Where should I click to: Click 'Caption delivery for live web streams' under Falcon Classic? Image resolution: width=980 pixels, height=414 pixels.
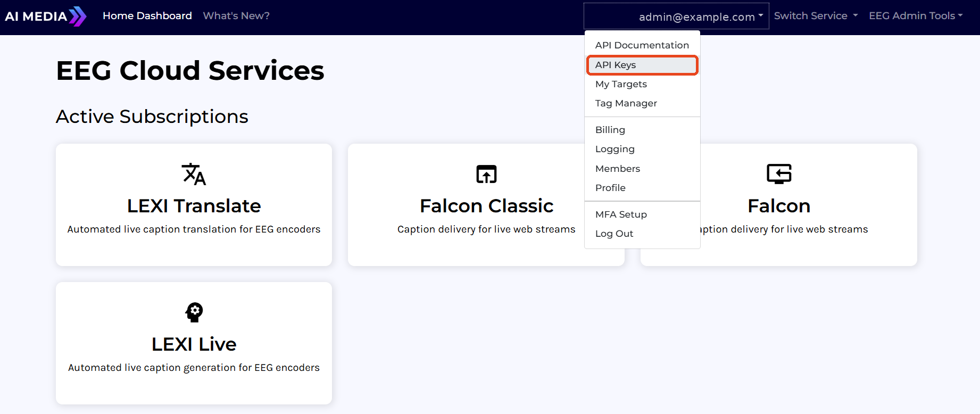click(x=486, y=229)
